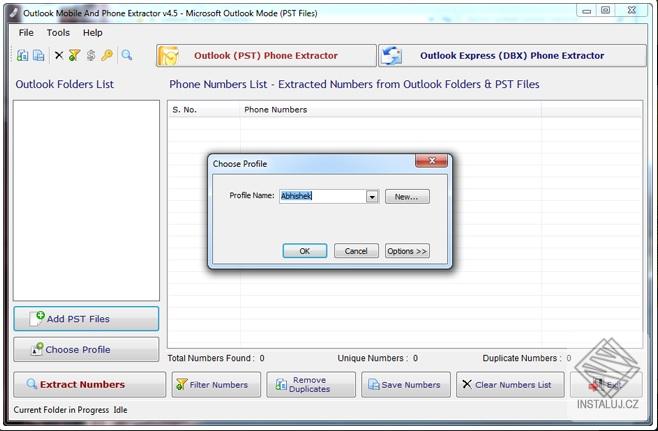The image size is (658, 431).
Task: Close the main application window
Action: 632,11
